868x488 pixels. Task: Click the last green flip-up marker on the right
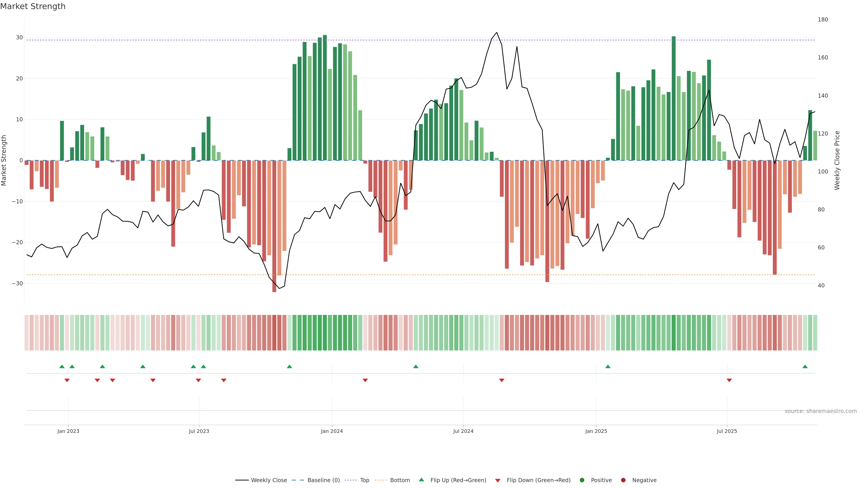(805, 366)
